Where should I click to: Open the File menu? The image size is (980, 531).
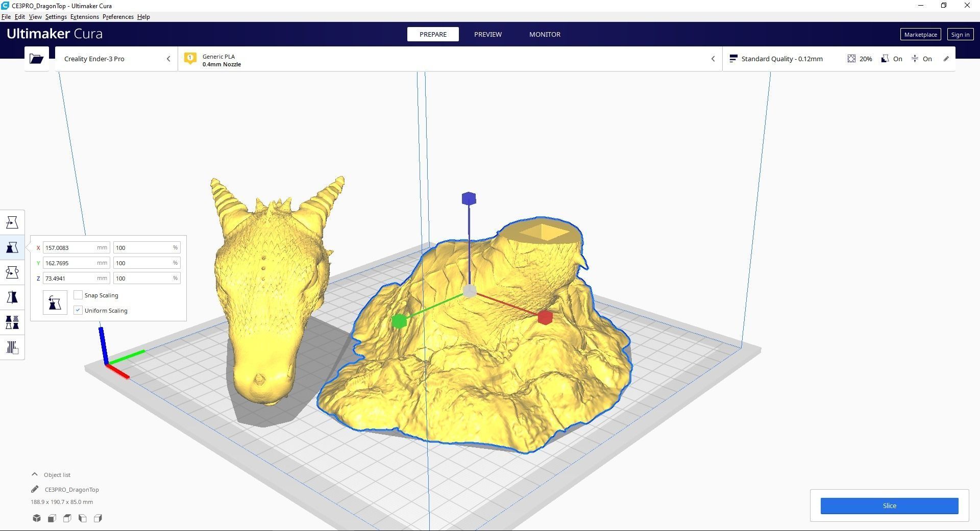coord(6,17)
